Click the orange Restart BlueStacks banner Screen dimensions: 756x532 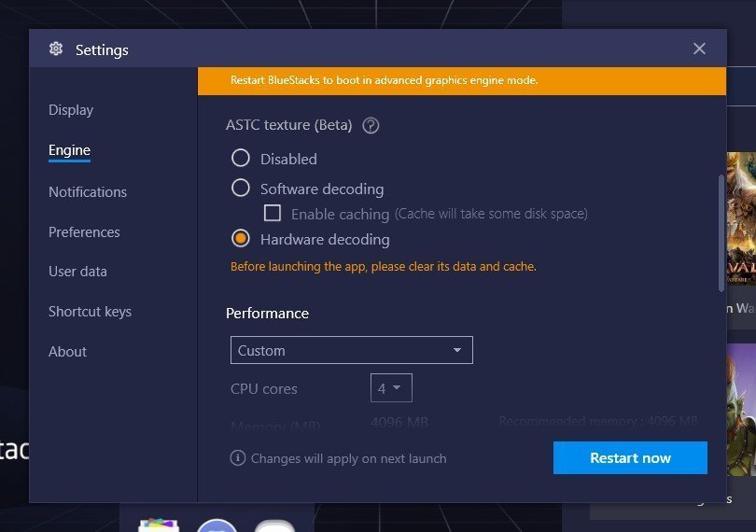[462, 80]
